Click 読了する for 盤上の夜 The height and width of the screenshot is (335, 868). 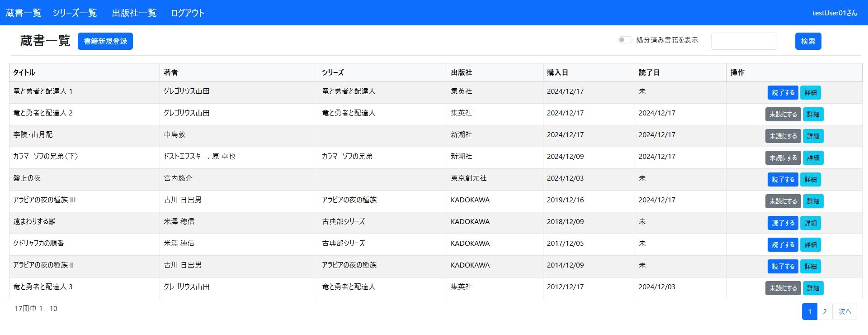783,180
